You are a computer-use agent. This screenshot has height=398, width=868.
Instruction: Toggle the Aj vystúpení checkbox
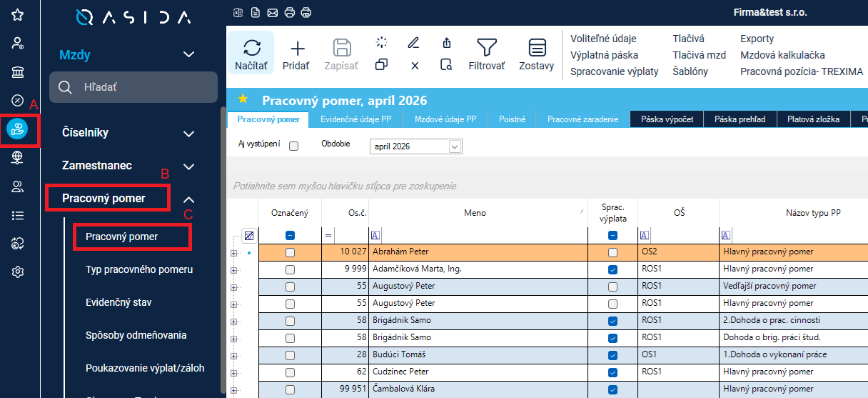pyautogui.click(x=293, y=146)
